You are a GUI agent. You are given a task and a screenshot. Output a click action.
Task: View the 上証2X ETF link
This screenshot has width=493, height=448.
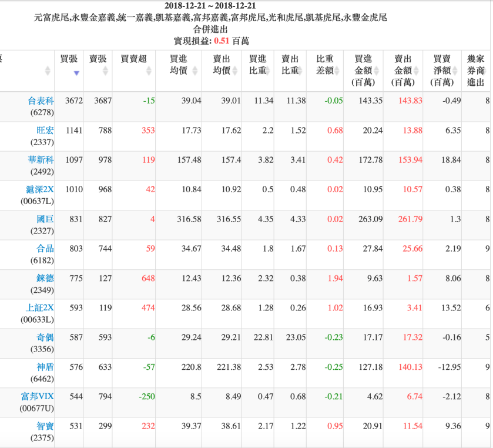[x=39, y=308]
